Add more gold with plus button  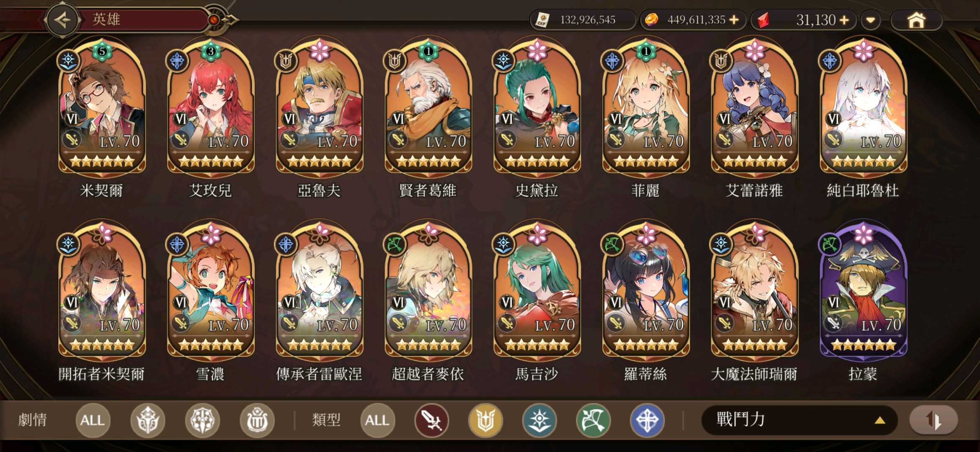click(734, 20)
